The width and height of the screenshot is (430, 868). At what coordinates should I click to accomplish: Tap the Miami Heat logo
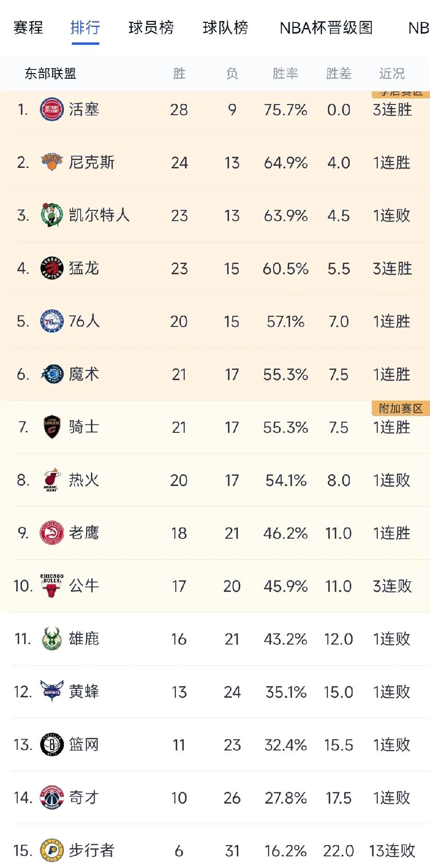pos(52,480)
